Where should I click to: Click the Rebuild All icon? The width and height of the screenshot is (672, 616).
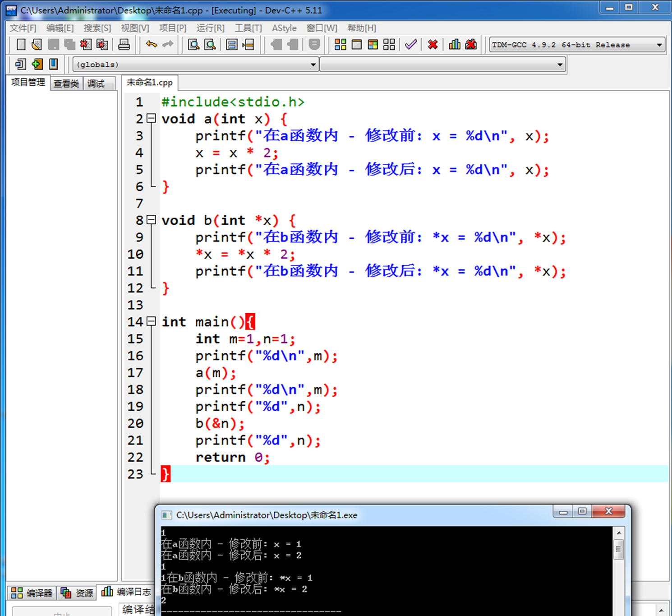(389, 45)
